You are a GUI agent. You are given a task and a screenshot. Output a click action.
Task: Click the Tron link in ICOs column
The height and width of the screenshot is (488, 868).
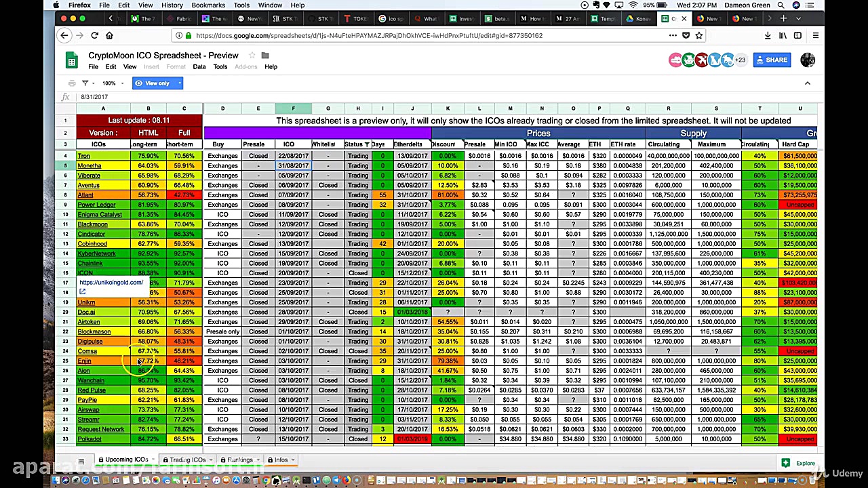(83, 156)
